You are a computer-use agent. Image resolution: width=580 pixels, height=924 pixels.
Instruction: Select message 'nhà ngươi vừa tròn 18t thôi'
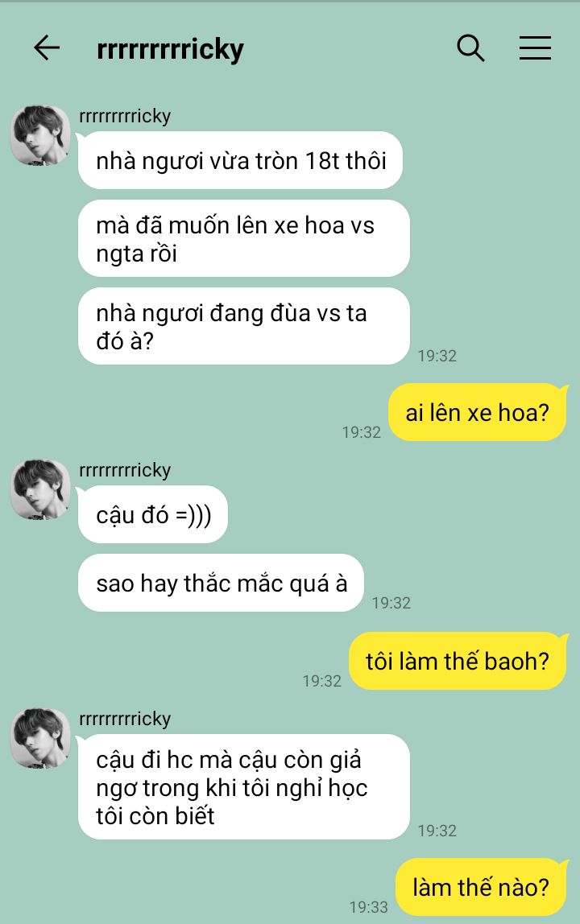coord(240,160)
